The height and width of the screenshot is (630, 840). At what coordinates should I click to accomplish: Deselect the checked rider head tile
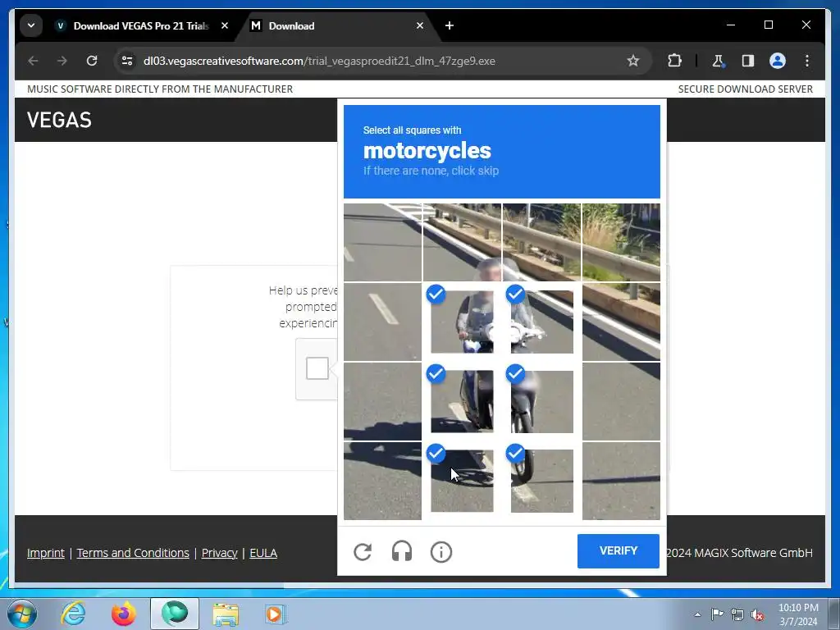click(463, 322)
